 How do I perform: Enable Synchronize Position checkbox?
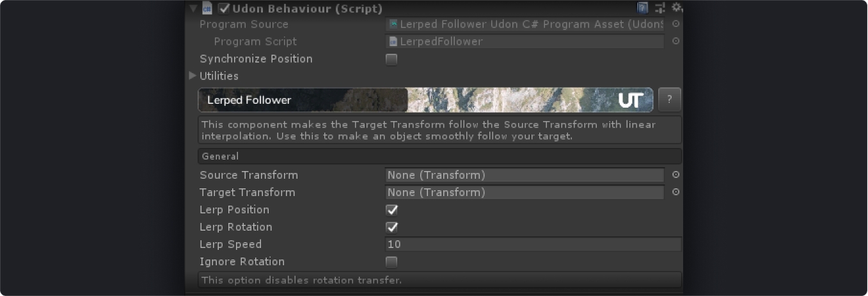391,59
